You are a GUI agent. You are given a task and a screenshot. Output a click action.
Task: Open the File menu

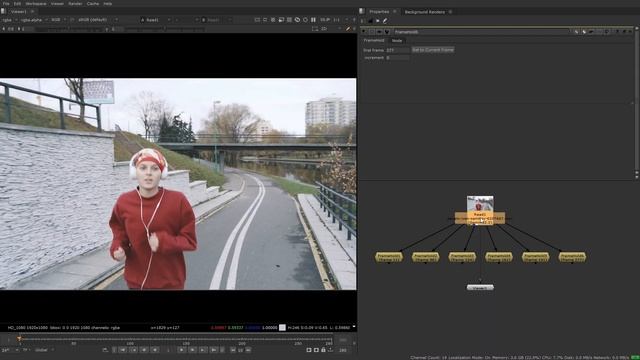point(6,3)
